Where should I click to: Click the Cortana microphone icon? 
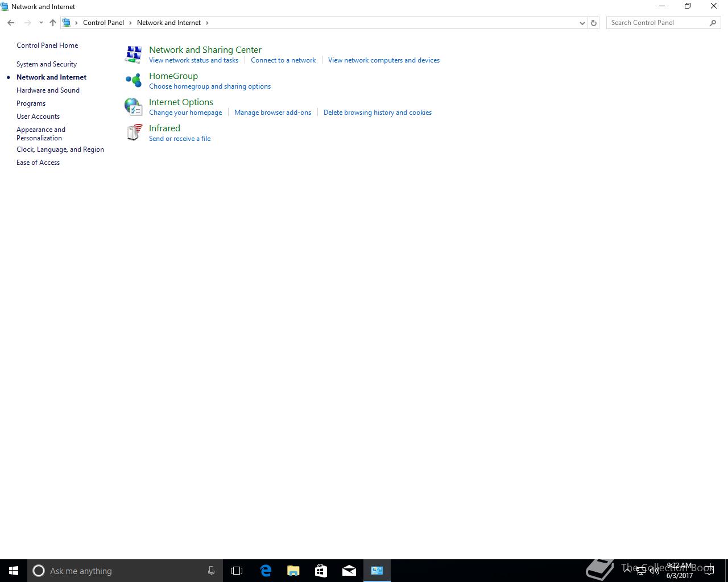[211, 571]
